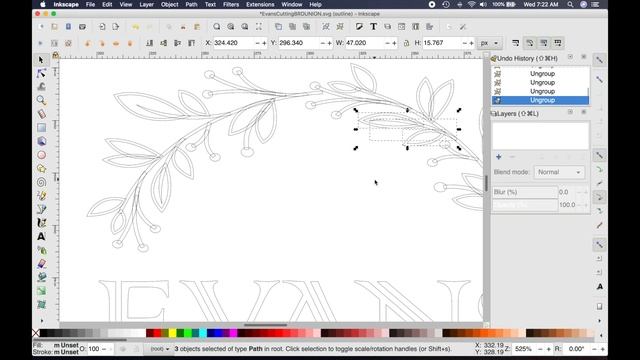
Task: Open Text and Font dialog icon
Action: tap(373, 27)
